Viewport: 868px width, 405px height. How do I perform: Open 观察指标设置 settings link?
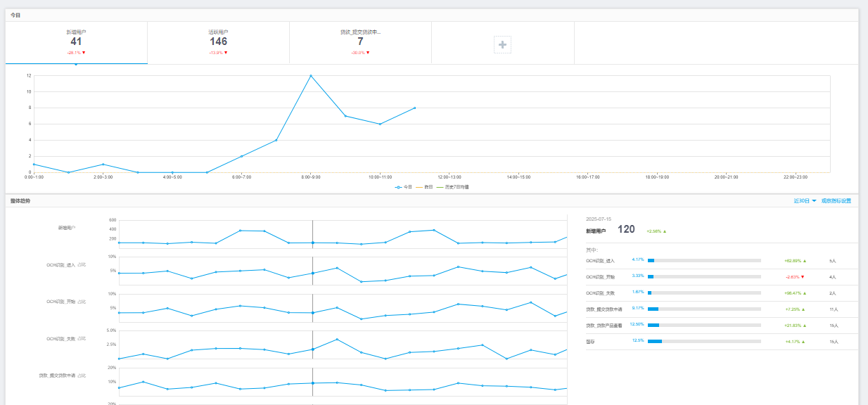[x=836, y=201]
